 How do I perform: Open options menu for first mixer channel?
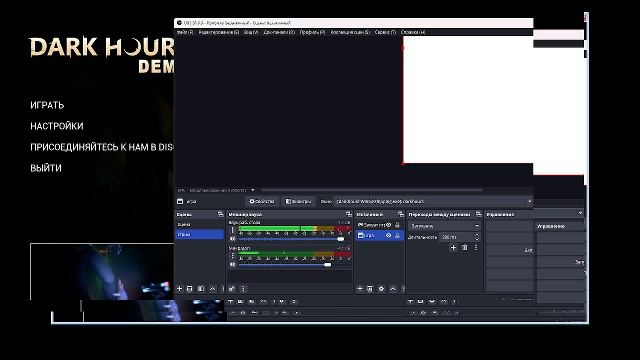click(233, 230)
